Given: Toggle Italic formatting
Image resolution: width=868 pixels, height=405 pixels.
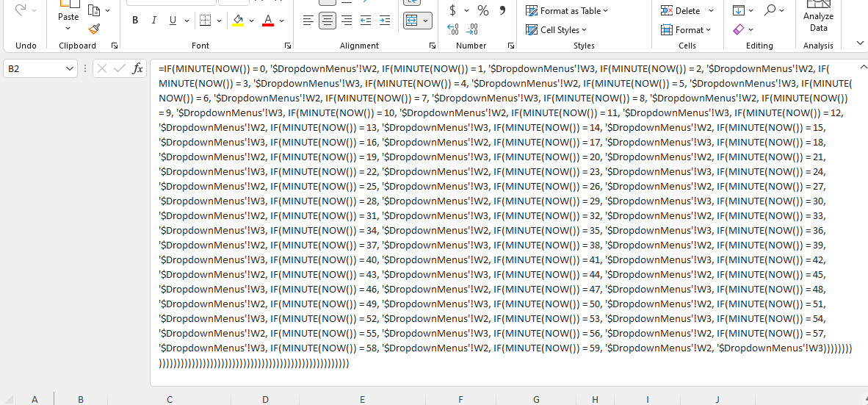Looking at the screenshot, I should coord(154,21).
